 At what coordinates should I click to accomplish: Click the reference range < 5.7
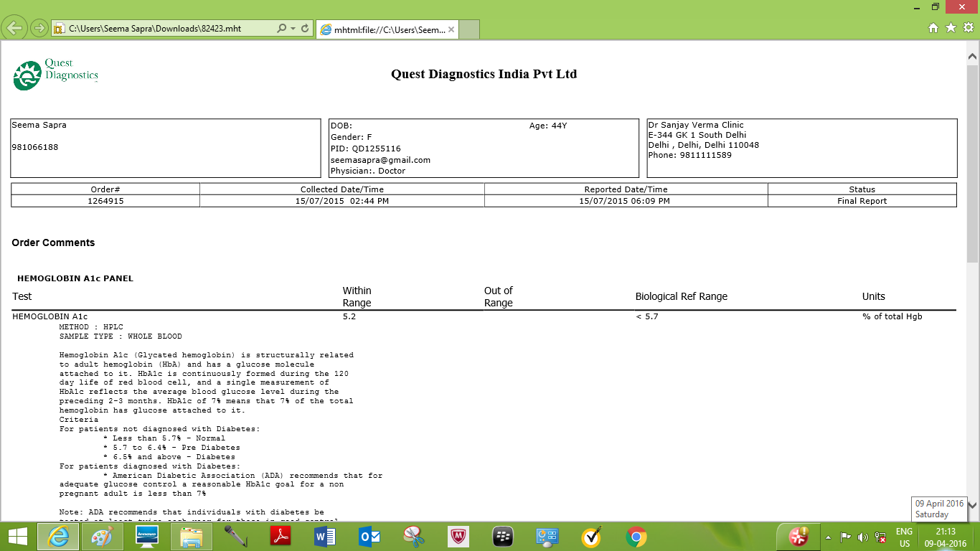tap(647, 316)
